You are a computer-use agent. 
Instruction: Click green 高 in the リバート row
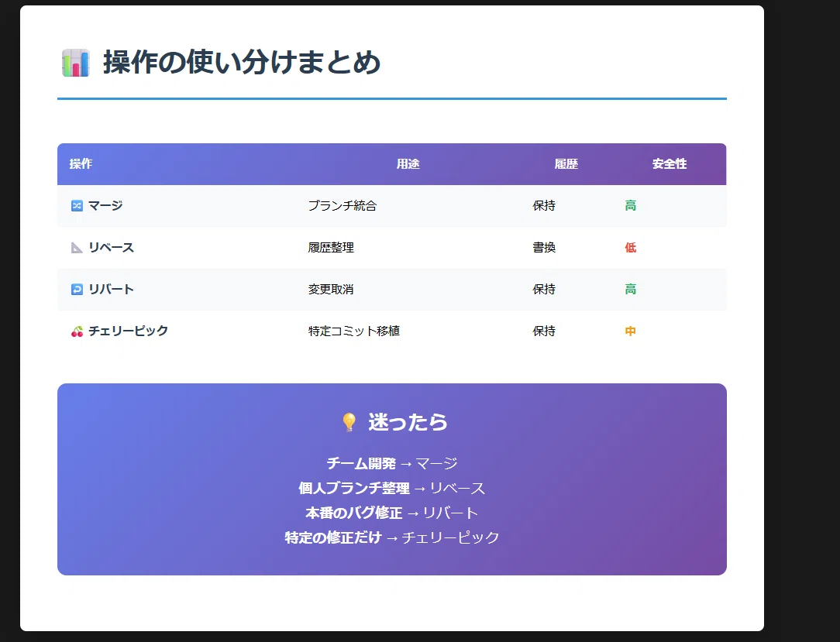[x=631, y=289]
